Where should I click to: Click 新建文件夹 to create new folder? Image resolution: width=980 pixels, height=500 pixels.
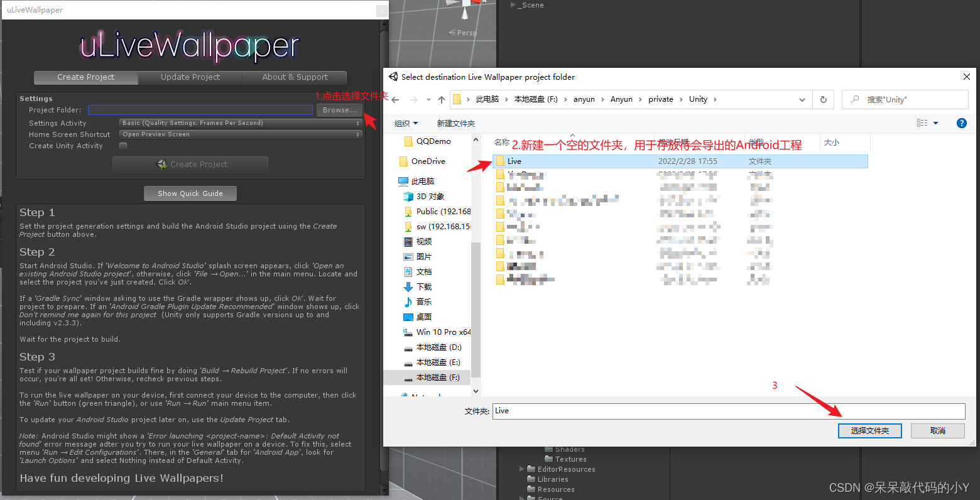click(456, 123)
